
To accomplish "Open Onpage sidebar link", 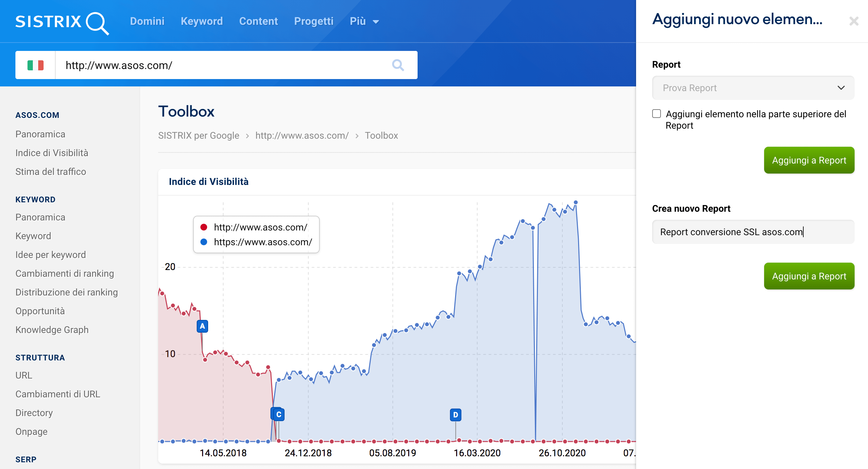I will pyautogui.click(x=32, y=431).
